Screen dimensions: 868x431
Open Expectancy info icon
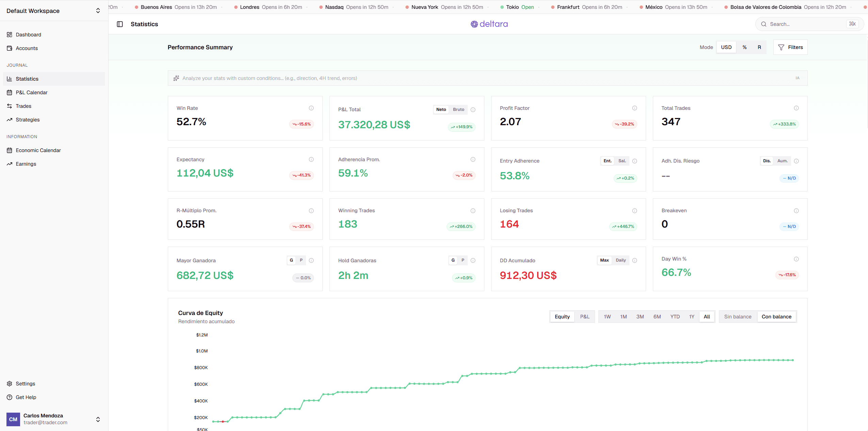click(311, 160)
